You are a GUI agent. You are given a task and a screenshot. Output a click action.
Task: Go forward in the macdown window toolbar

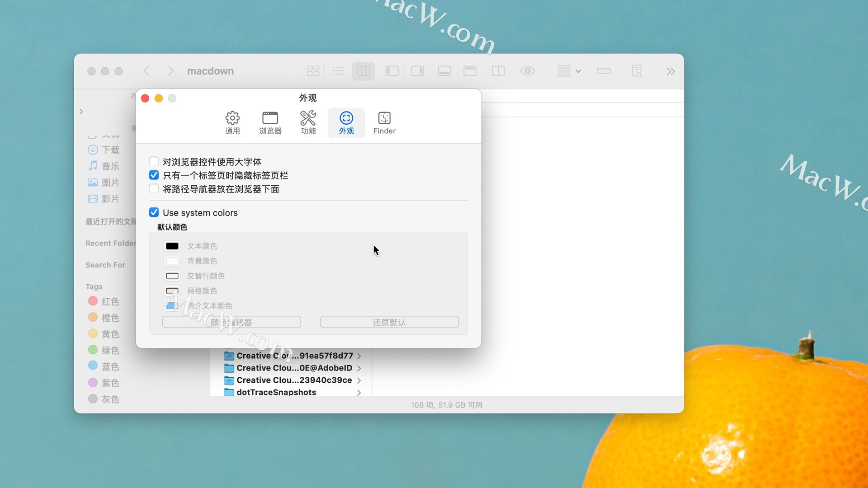click(170, 71)
